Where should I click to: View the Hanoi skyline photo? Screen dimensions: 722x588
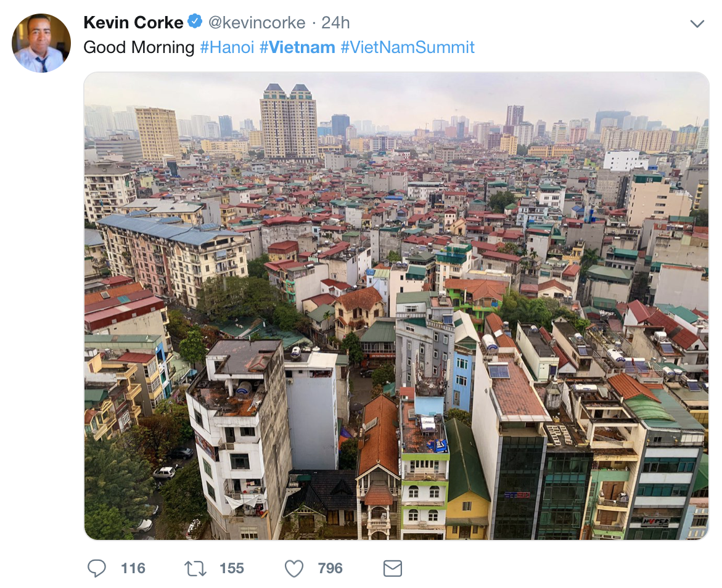click(396, 306)
